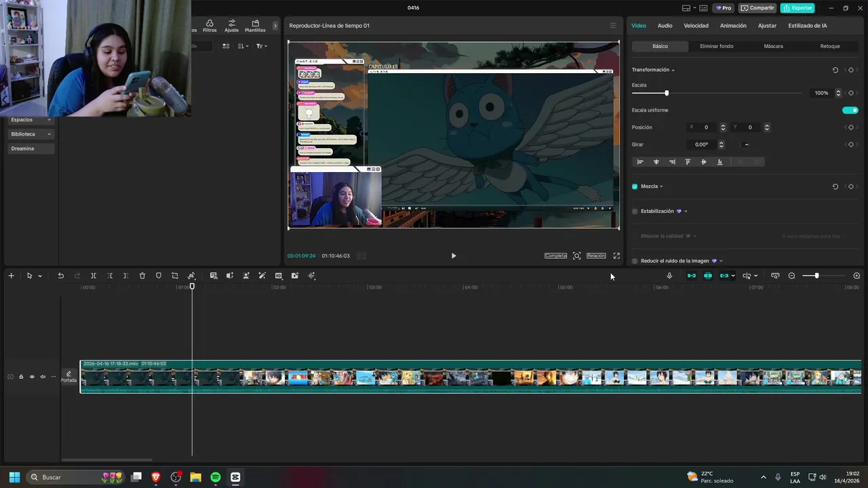Expand the Espacios sidebar section
The image size is (868, 488).
pyautogui.click(x=49, y=120)
